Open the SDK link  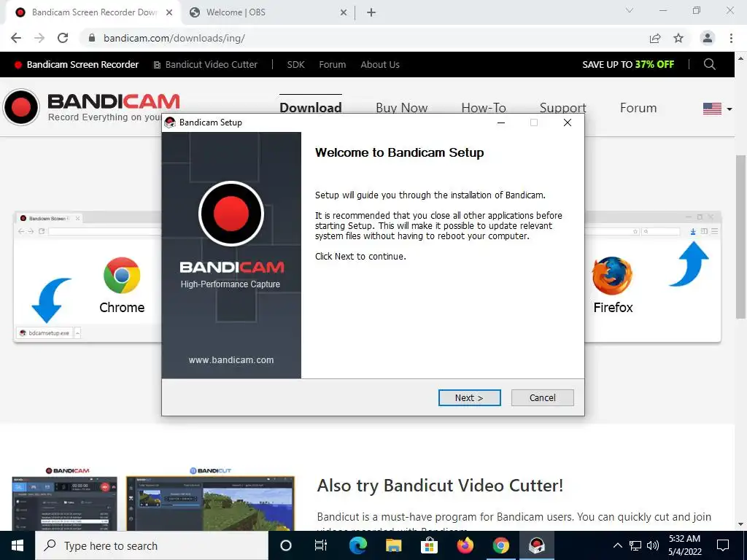tap(296, 65)
